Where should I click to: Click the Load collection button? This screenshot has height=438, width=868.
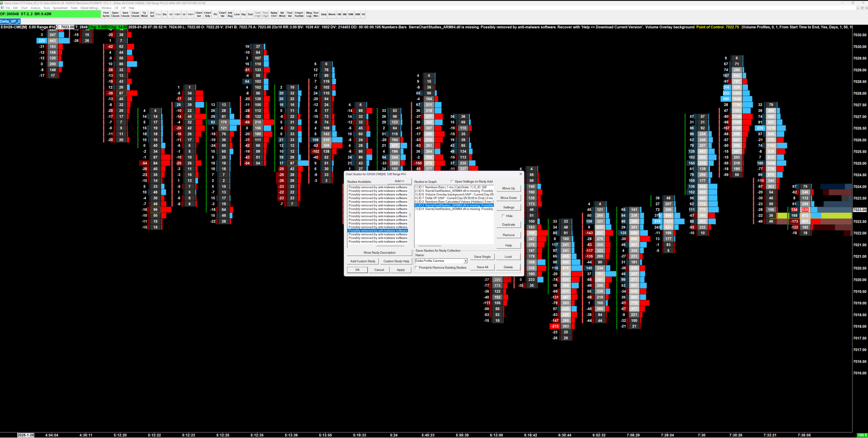click(x=508, y=256)
